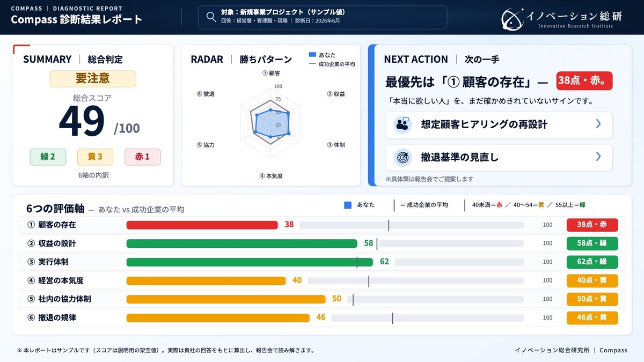
Task: Click the ④ 本気度 radar axis label
Action: [x=270, y=176]
